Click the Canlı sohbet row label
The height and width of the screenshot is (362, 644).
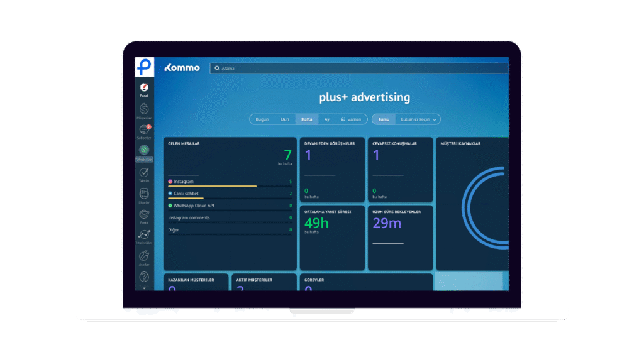[x=186, y=194]
